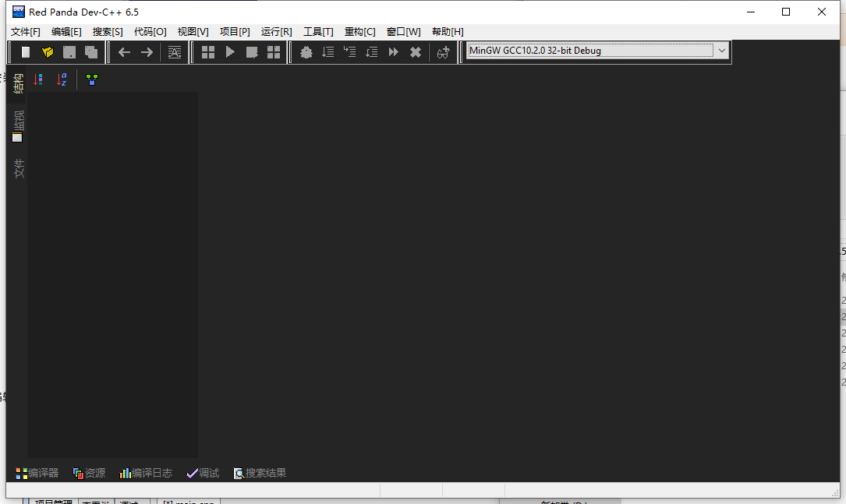This screenshot has height=504, width=846.
Task: Open the 编译日志 bottom tab
Action: (x=146, y=473)
